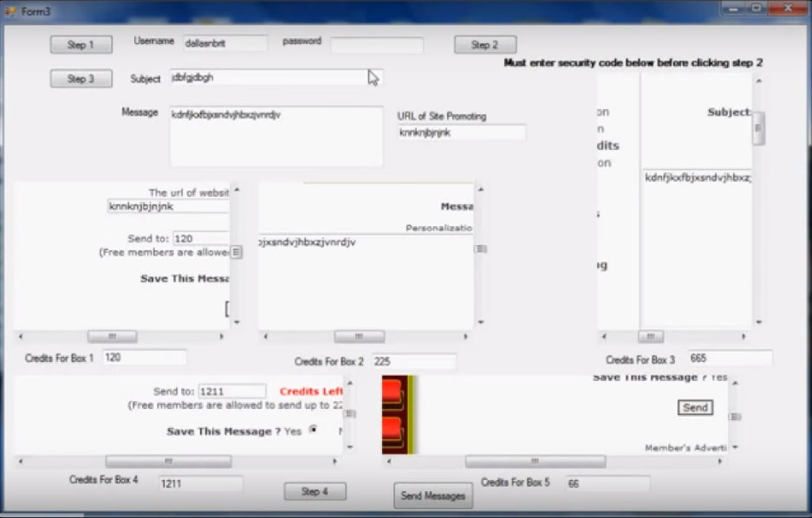Click the Send button in the fifth browser box
Image resolution: width=812 pixels, height=518 pixels.
(x=695, y=407)
